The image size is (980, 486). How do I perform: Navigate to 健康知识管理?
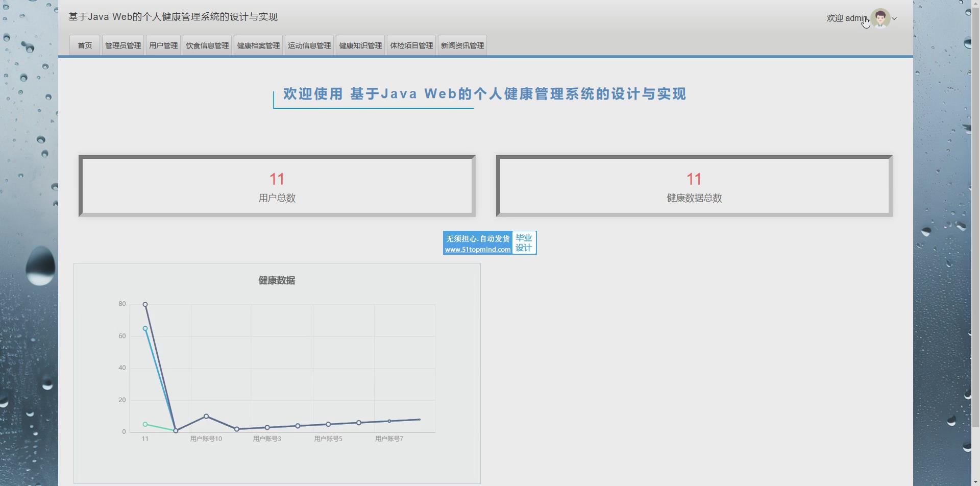coord(360,45)
